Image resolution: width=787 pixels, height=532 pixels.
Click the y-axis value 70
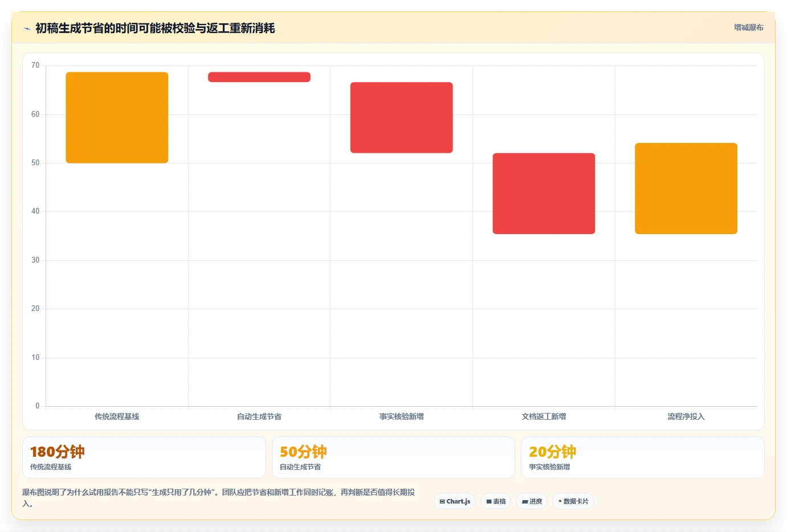(35, 66)
